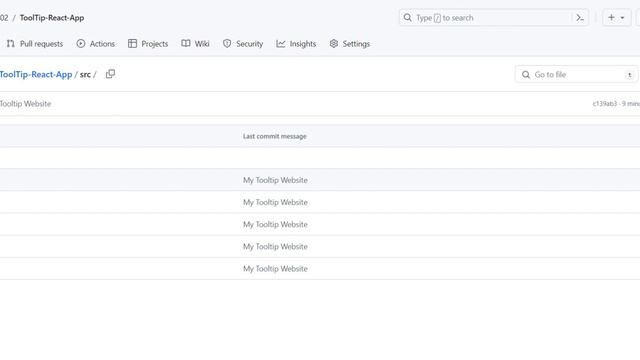View the Insights tab
Screen dimensions: 640x360
click(296, 44)
